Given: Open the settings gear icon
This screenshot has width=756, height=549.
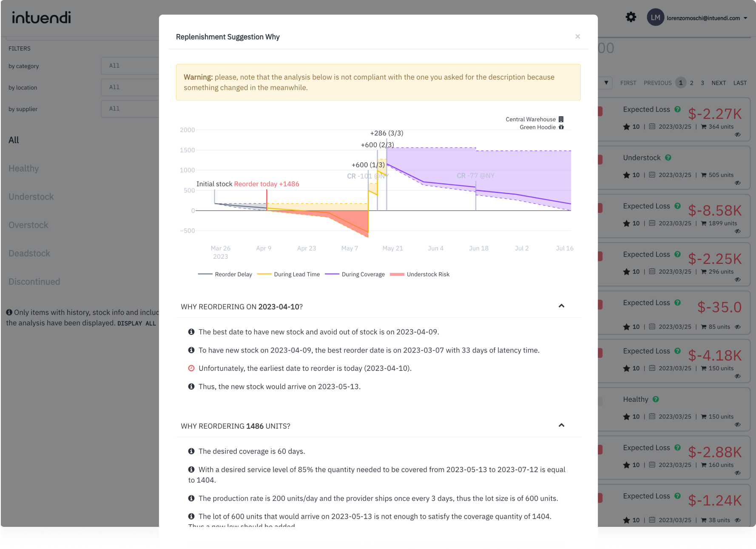Looking at the screenshot, I should tap(631, 17).
